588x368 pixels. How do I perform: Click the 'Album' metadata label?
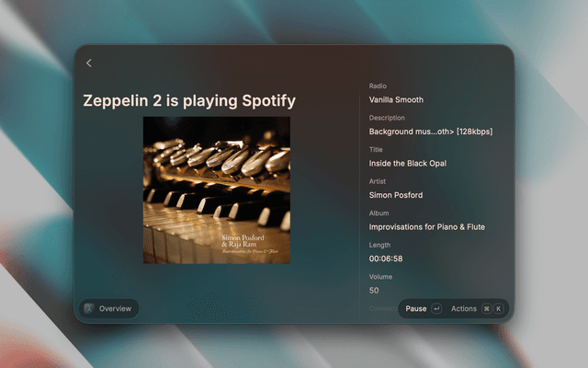(379, 213)
